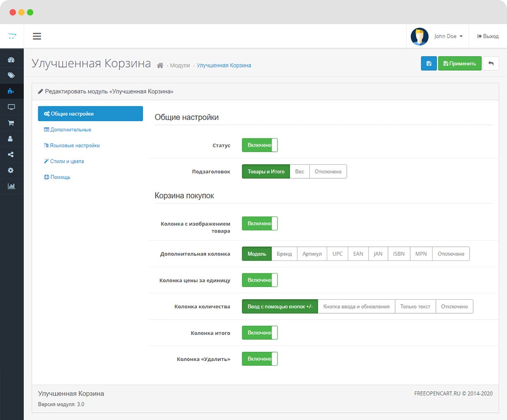Click the Редактировать модуль panel heading
This screenshot has height=420, width=507.
106,91
